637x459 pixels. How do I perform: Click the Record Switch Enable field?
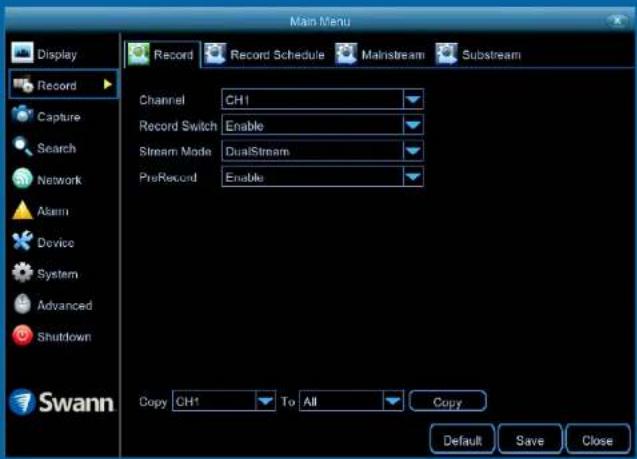[x=323, y=125]
